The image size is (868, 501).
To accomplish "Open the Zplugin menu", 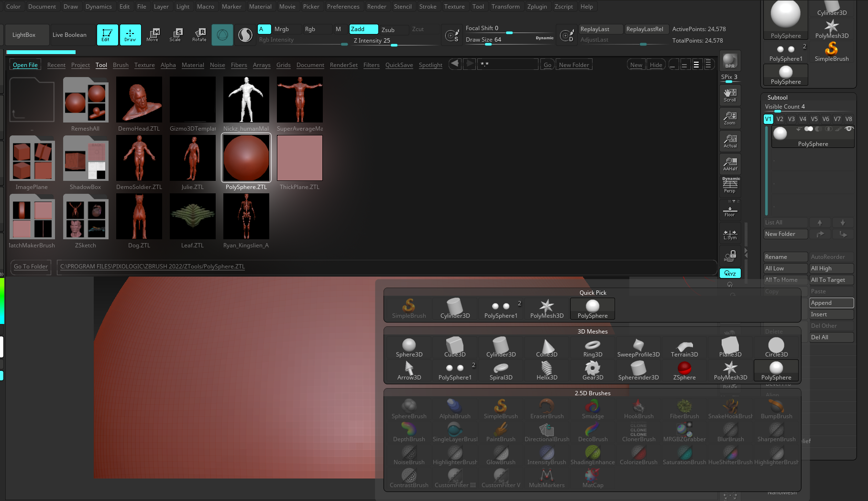I will tap(537, 7).
